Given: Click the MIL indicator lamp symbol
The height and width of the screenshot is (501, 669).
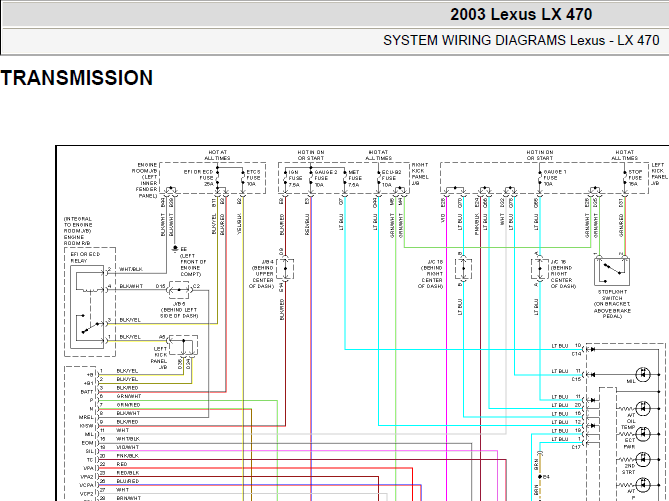Looking at the screenshot, I should click(644, 373).
